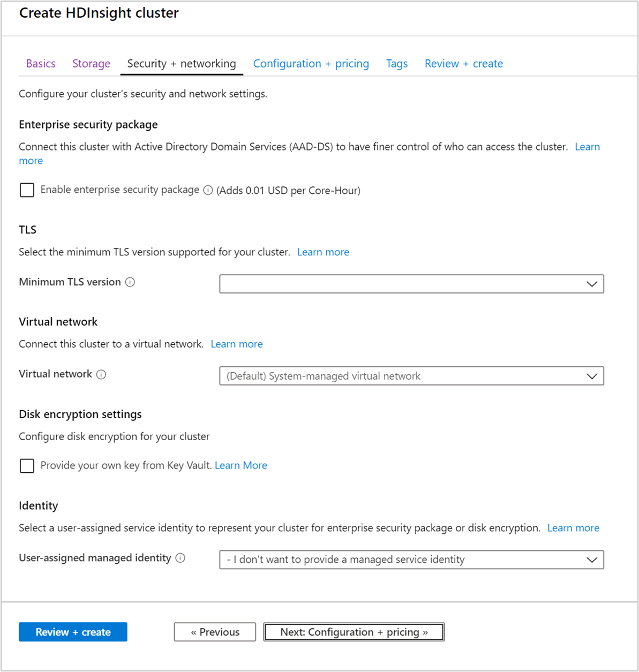This screenshot has width=639, height=672.
Task: Check 'Provide your own key from Key Vault'
Action: coord(27,465)
